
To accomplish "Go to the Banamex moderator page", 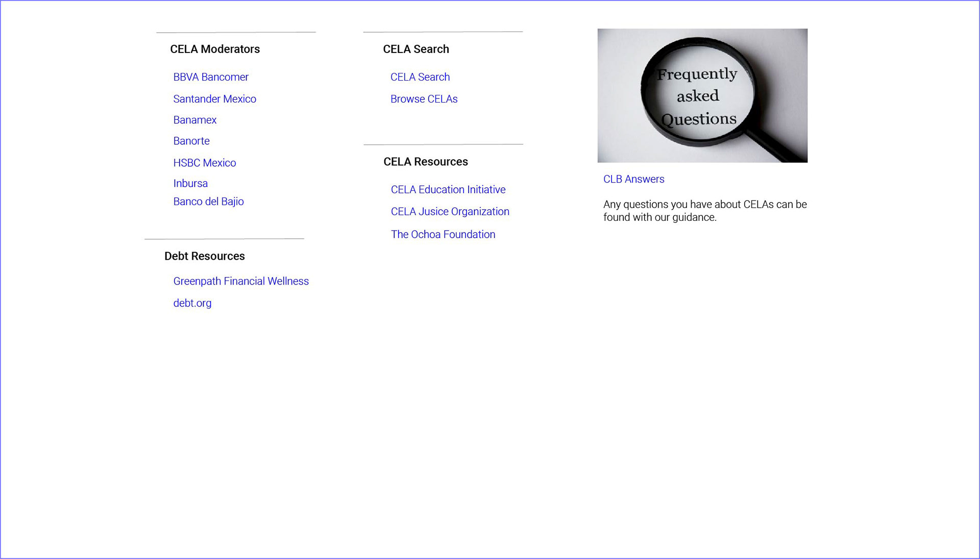I will pyautogui.click(x=194, y=120).
